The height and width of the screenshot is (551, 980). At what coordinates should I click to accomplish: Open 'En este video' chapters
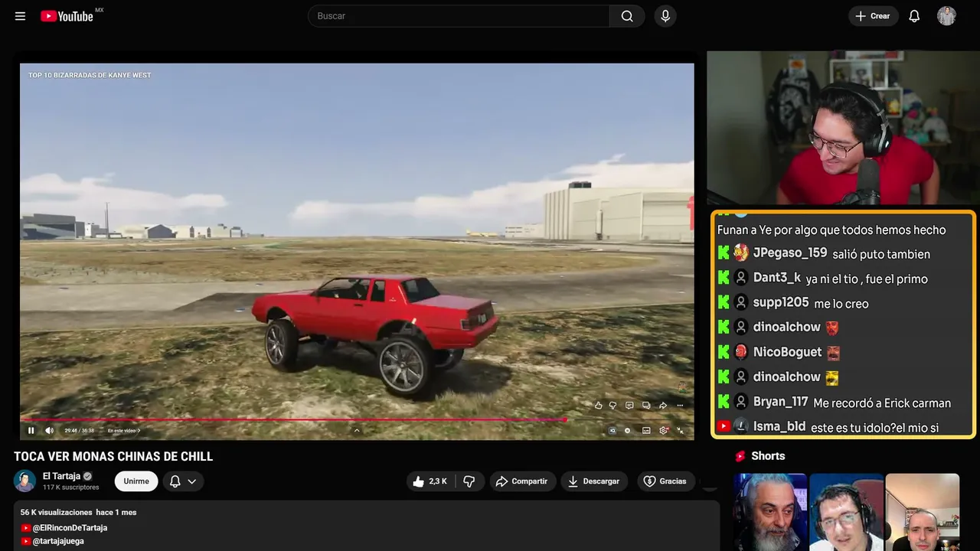[x=123, y=431]
